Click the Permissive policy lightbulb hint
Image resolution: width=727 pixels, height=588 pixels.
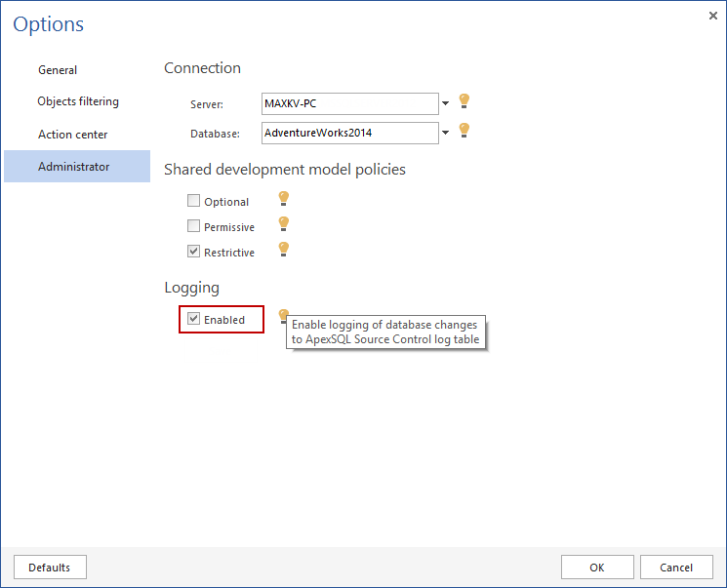point(283,223)
